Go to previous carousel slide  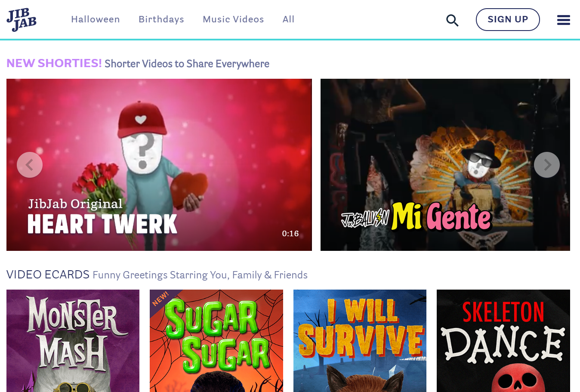coord(30,165)
